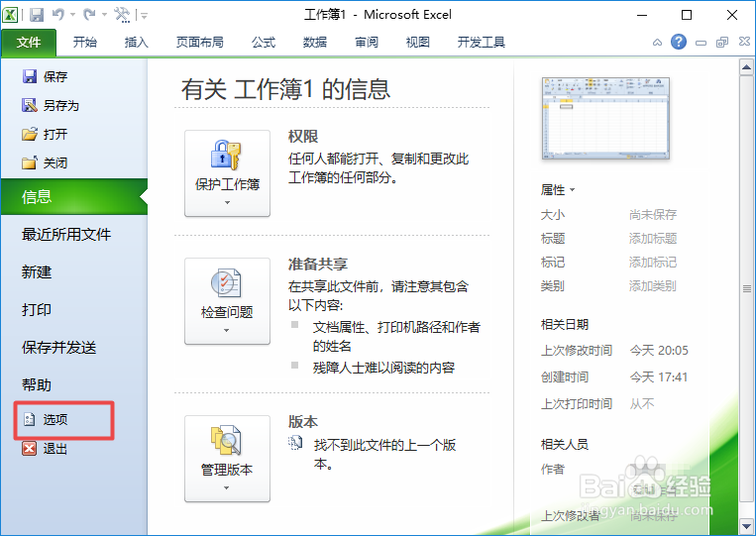The height and width of the screenshot is (536, 756).
Task: Click the Undo arrow in quick access toolbar
Action: tap(58, 15)
